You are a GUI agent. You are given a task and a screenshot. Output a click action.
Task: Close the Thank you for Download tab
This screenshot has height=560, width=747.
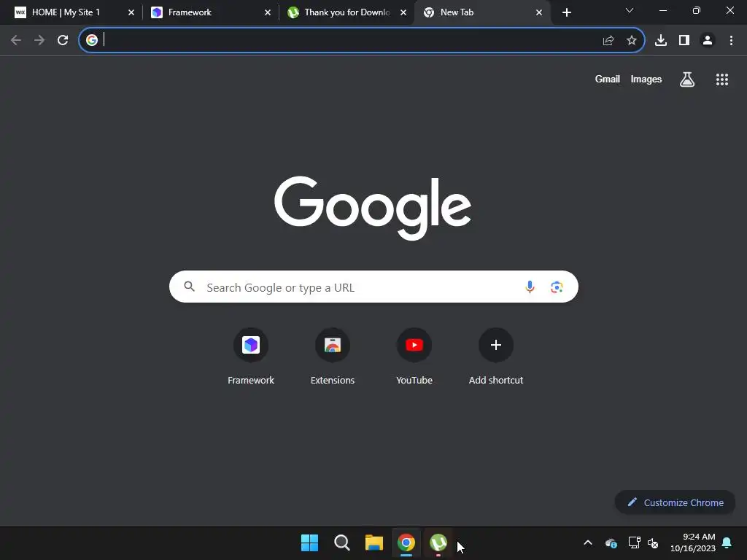pyautogui.click(x=403, y=12)
